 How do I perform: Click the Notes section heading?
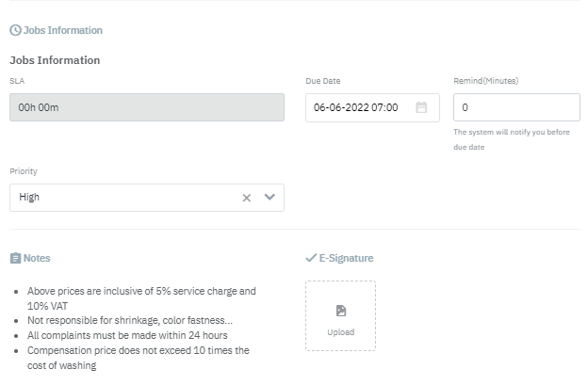pyautogui.click(x=37, y=258)
